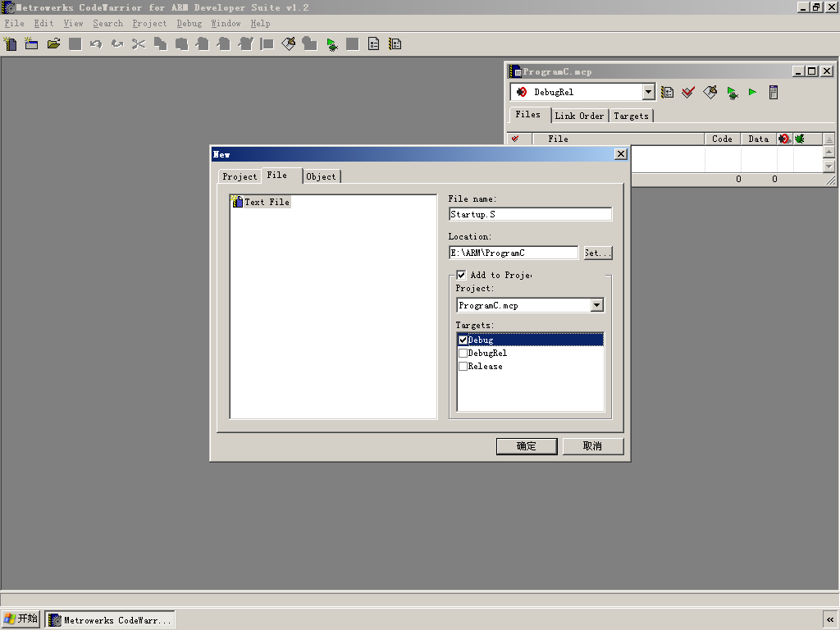Open the Search menu
The image size is (840, 630).
(x=107, y=24)
